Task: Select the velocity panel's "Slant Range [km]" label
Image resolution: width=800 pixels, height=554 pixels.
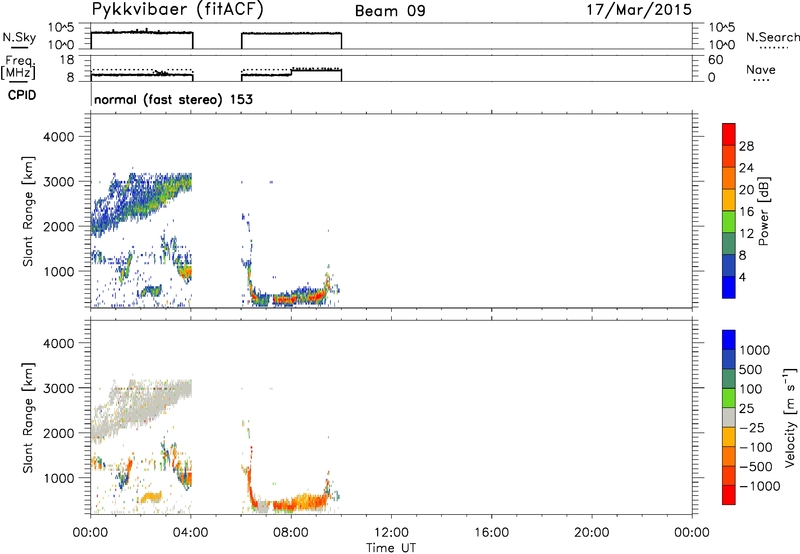Action: click(29, 418)
